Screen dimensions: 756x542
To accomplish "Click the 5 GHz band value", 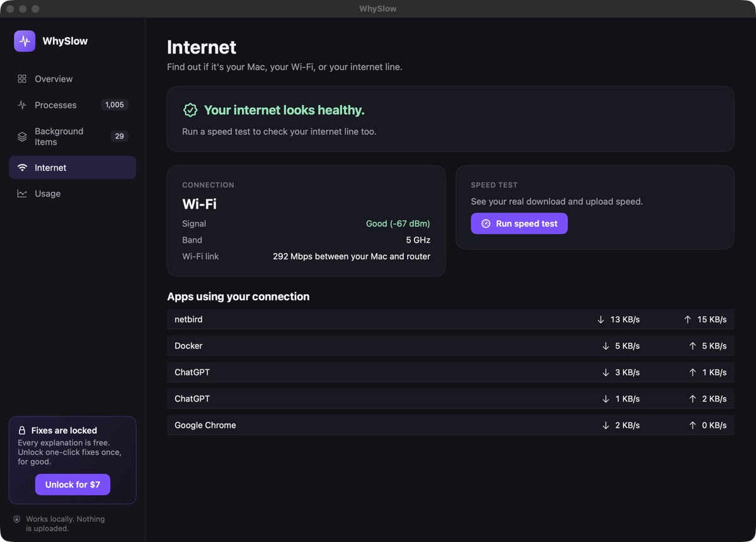I will pyautogui.click(x=418, y=240).
